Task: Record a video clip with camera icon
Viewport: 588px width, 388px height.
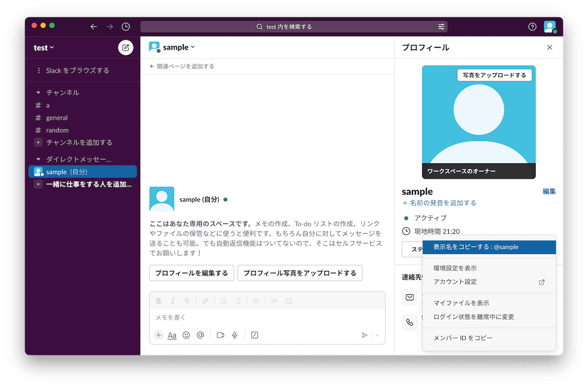Action: [220, 335]
